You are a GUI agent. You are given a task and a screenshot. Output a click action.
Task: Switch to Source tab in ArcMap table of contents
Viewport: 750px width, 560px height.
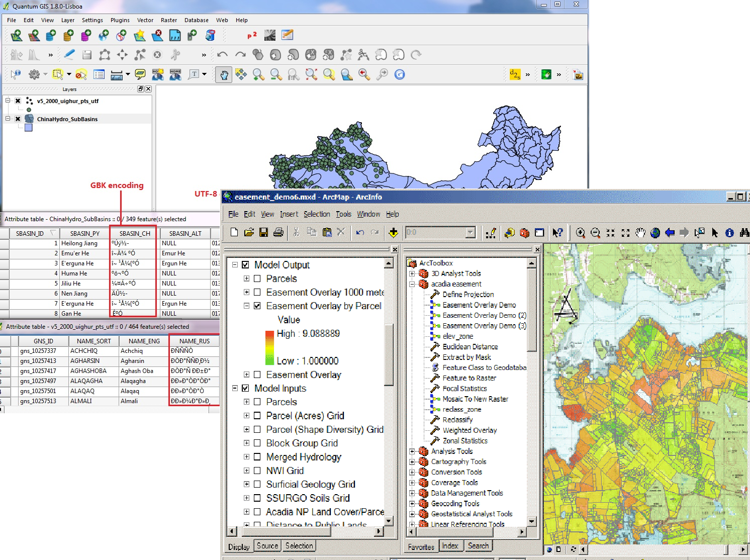[x=267, y=546]
